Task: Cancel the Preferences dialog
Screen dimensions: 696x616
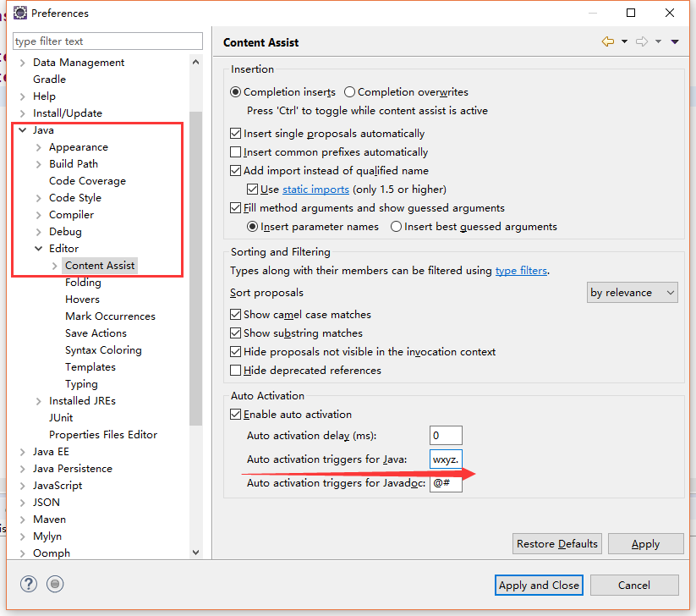Action: [634, 586]
